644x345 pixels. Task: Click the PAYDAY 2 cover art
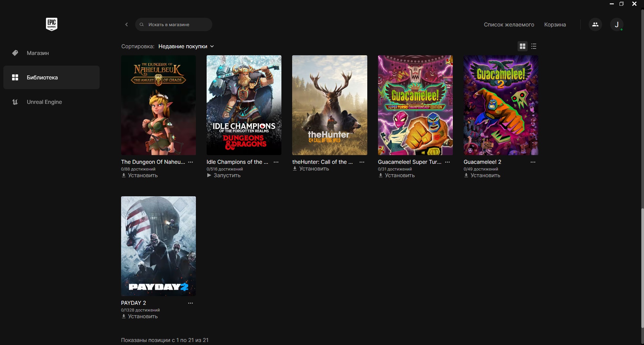click(x=158, y=246)
